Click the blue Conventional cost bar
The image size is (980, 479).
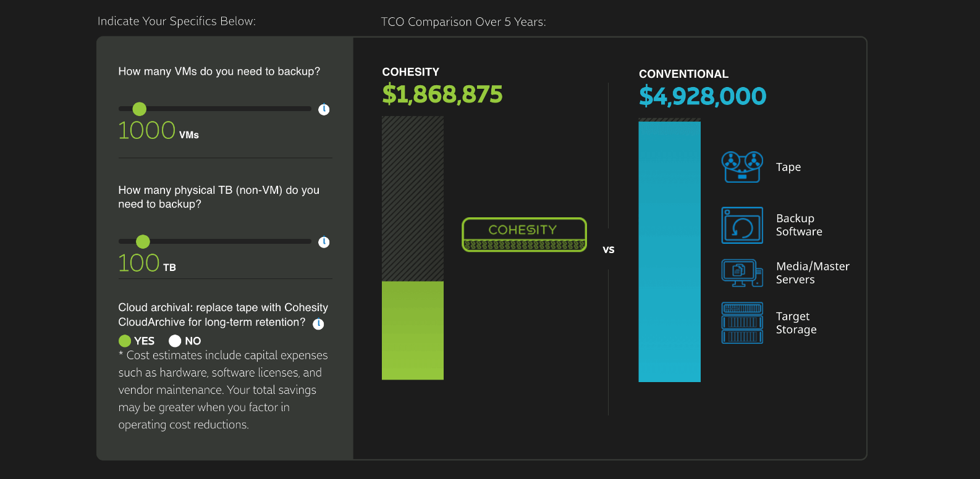669,252
